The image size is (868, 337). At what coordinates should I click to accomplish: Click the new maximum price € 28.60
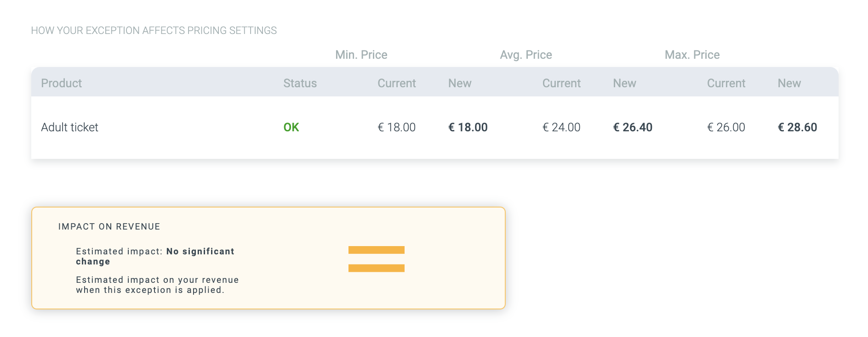pyautogui.click(x=797, y=128)
